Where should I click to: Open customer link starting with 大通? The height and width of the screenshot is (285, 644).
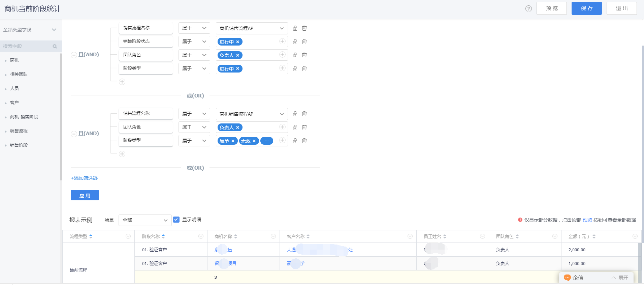click(320, 250)
